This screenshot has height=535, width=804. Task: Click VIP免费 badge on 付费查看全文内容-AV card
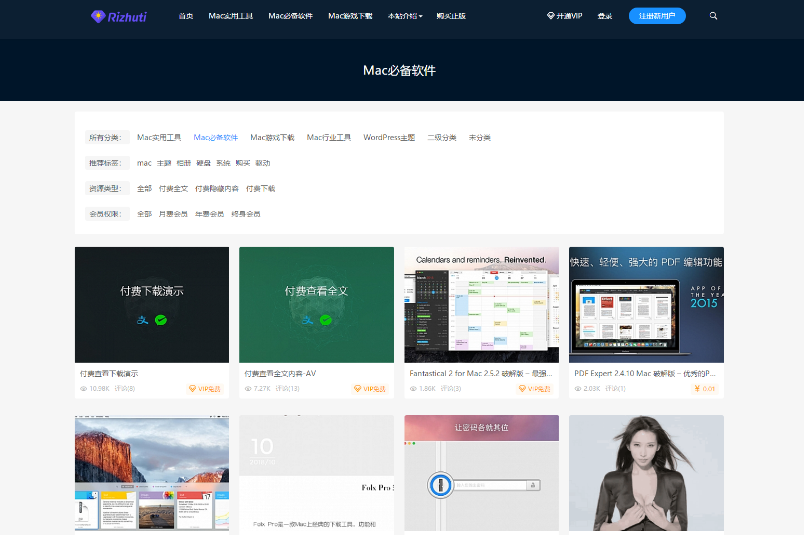point(370,389)
